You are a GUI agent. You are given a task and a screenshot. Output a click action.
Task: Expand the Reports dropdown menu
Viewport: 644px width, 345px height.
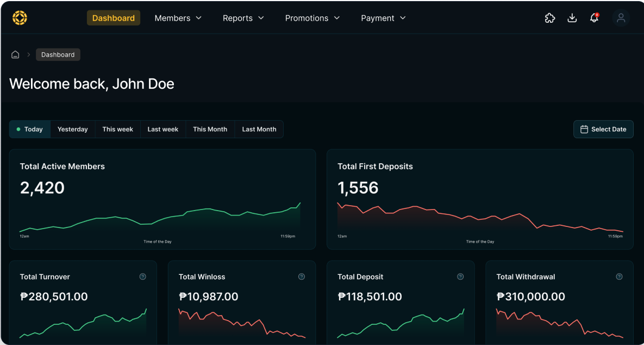(243, 18)
